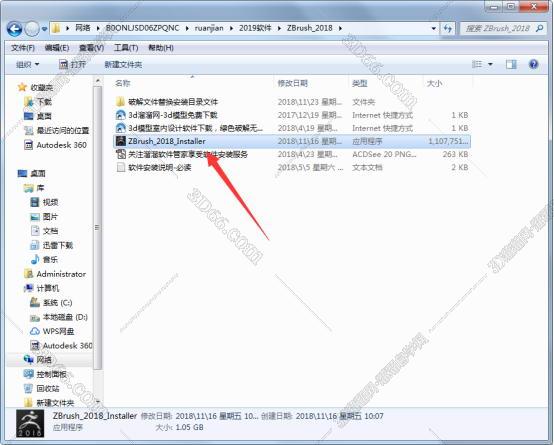The image size is (554, 445).
Task: Open the 文档 library
Action: [x=50, y=231]
